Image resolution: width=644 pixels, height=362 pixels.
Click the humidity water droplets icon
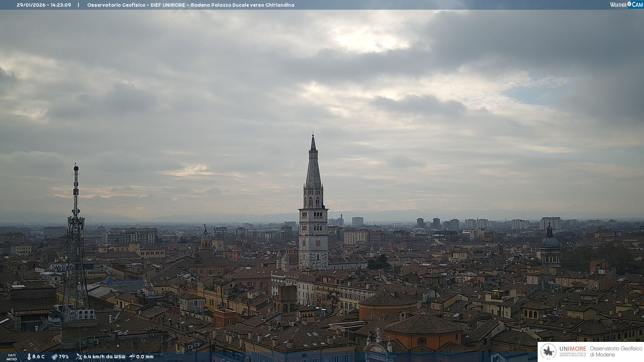point(54,357)
